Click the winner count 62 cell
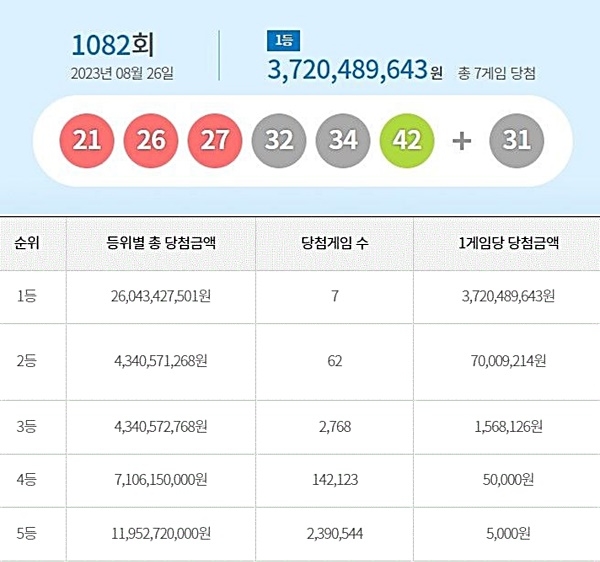The width and height of the screenshot is (600, 562). tap(335, 361)
